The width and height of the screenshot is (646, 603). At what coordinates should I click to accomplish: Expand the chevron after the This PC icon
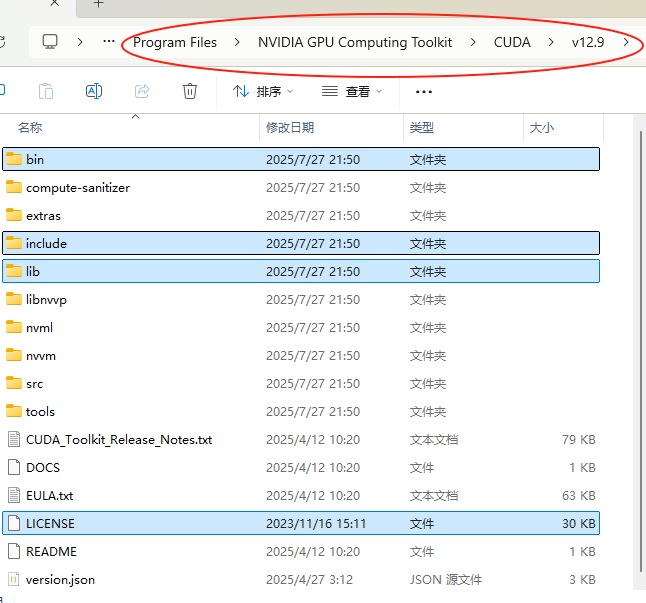(x=80, y=42)
